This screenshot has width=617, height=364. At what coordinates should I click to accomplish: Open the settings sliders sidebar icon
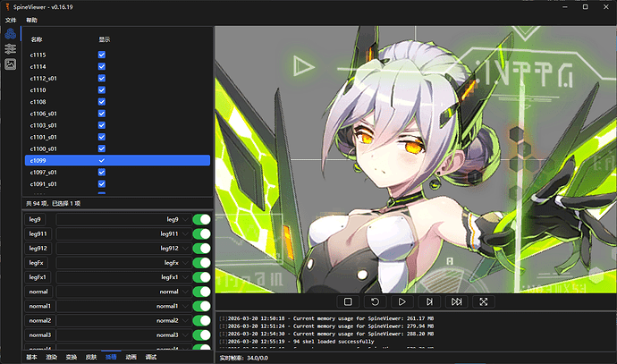tap(10, 49)
